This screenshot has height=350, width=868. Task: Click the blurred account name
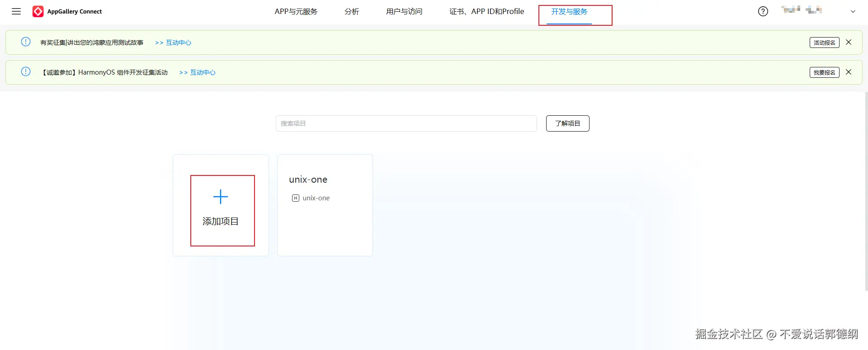(x=802, y=10)
